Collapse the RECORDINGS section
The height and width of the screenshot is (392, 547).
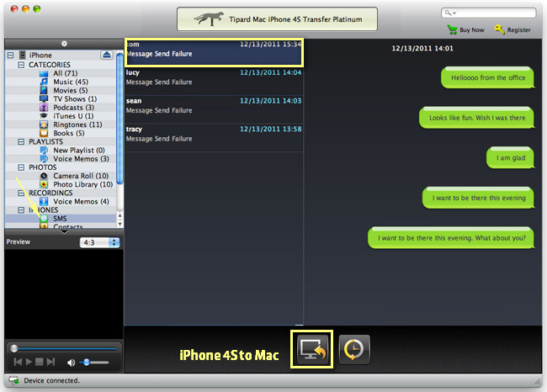coord(21,193)
